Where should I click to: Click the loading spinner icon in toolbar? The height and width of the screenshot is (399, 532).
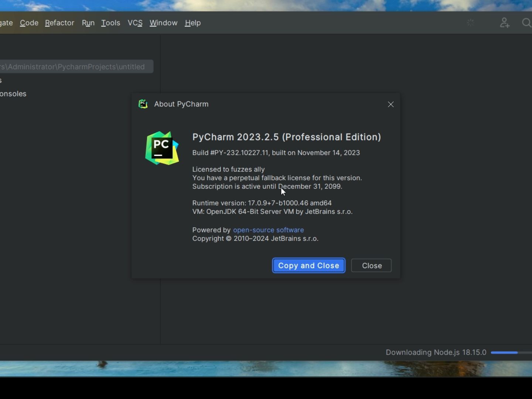pyautogui.click(x=470, y=23)
